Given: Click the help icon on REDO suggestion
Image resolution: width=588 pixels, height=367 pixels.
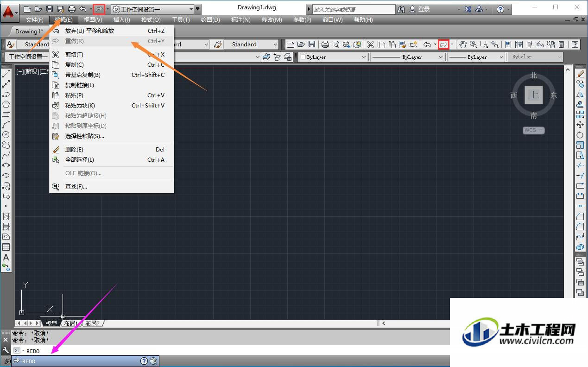Looking at the screenshot, I should click(144, 361).
